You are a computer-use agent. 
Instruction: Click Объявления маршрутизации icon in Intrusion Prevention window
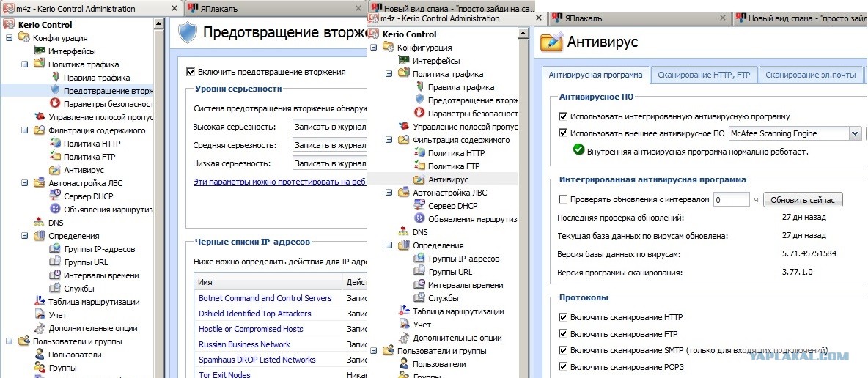point(55,210)
